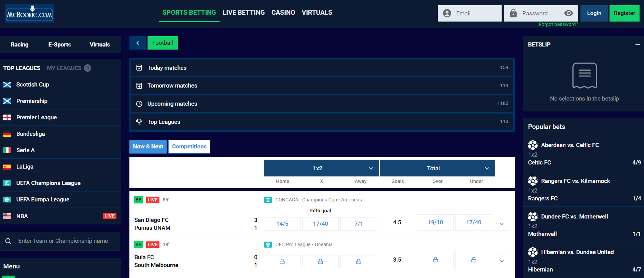Open the Sports Betting menu
644x278 pixels.
point(189,13)
